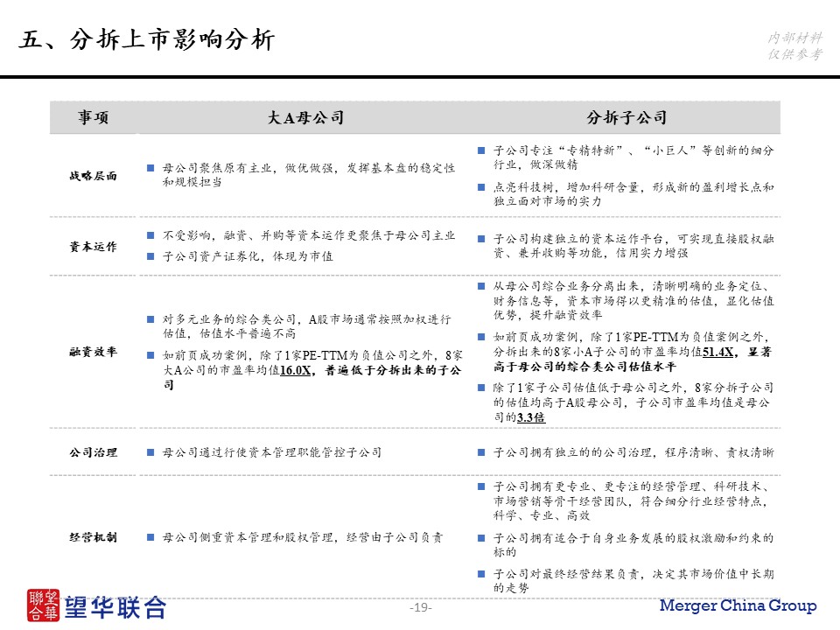Click the underlined 3.3倍 figure
The height and width of the screenshot is (630, 840).
(531, 417)
